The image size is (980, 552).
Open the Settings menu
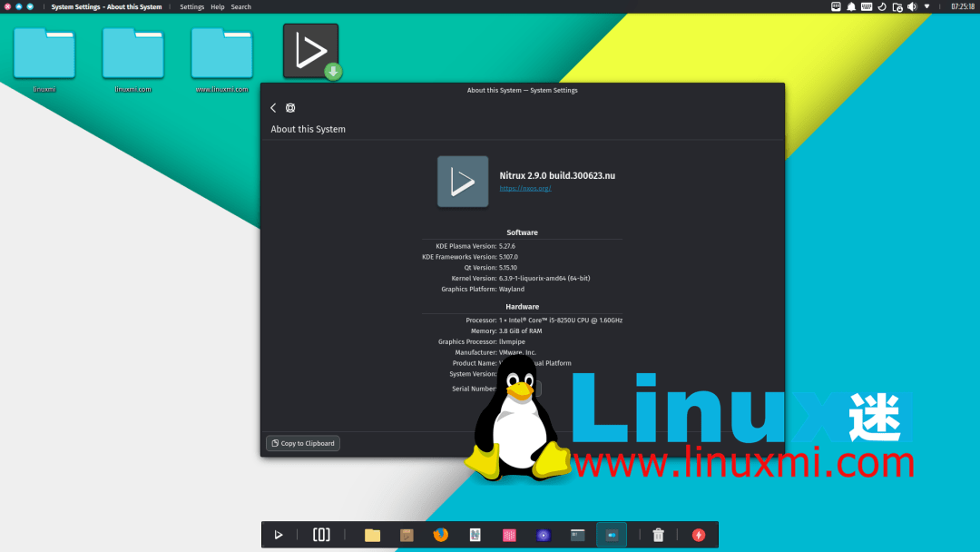191,6
